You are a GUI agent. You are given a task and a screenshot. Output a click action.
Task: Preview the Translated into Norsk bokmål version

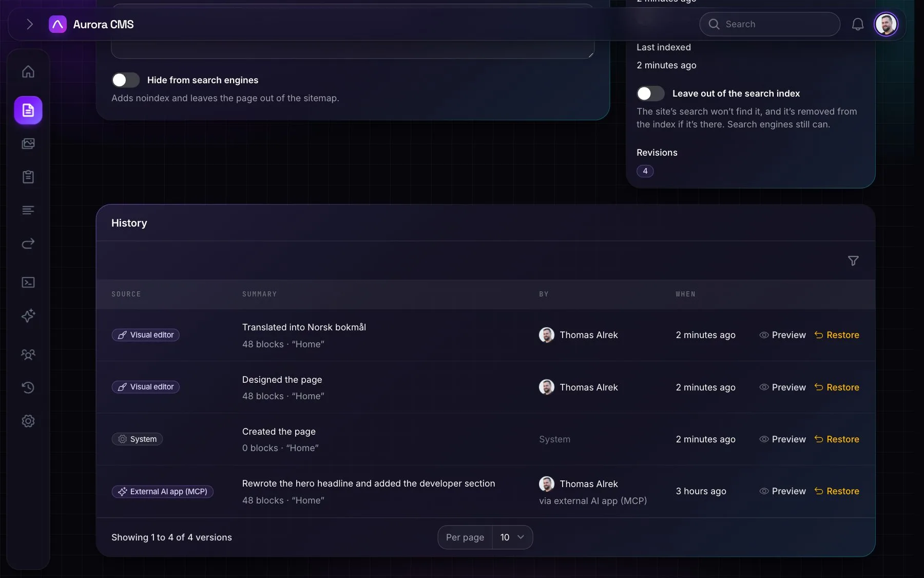pos(782,335)
